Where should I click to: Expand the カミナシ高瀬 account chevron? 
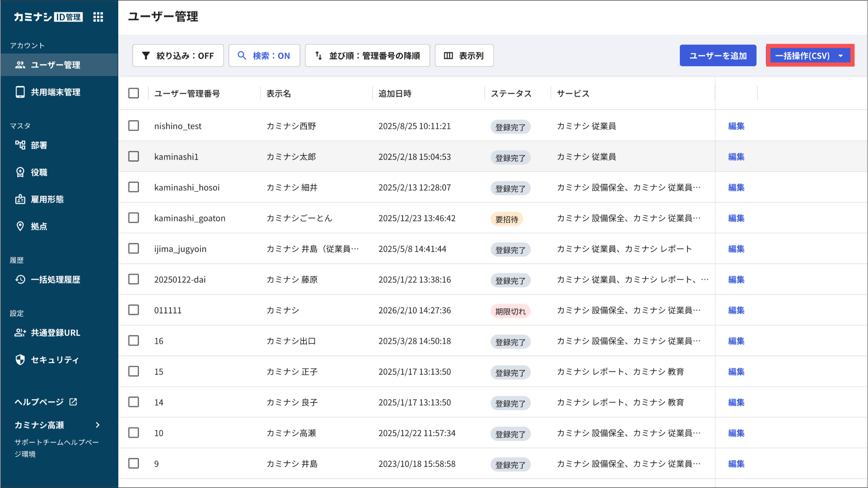click(x=98, y=425)
